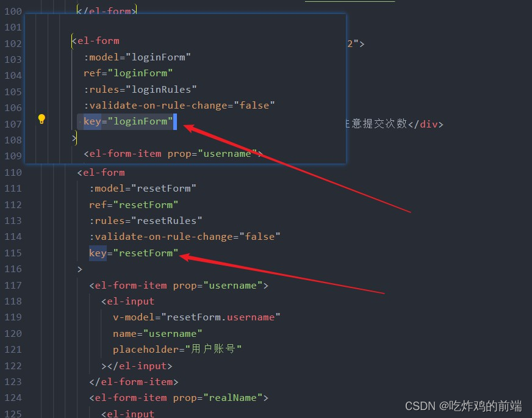Screen dimensions: 532x418
Task: Click the el-form-item prop="realName" tag
Action: tap(179, 398)
